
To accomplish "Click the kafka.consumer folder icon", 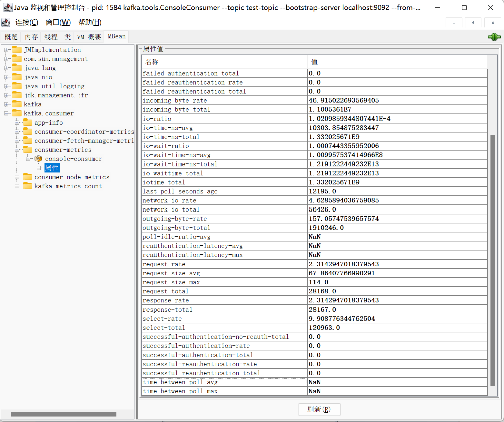I will [x=17, y=113].
